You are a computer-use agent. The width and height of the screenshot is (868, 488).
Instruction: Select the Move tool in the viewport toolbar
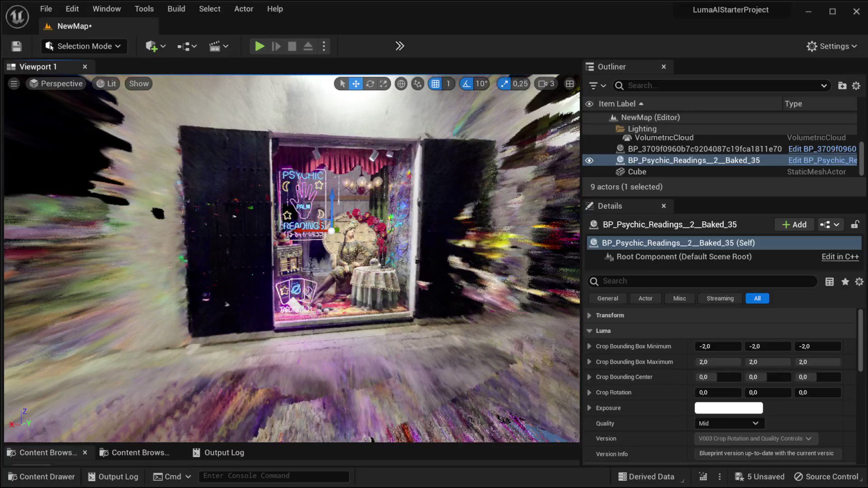[x=356, y=84]
